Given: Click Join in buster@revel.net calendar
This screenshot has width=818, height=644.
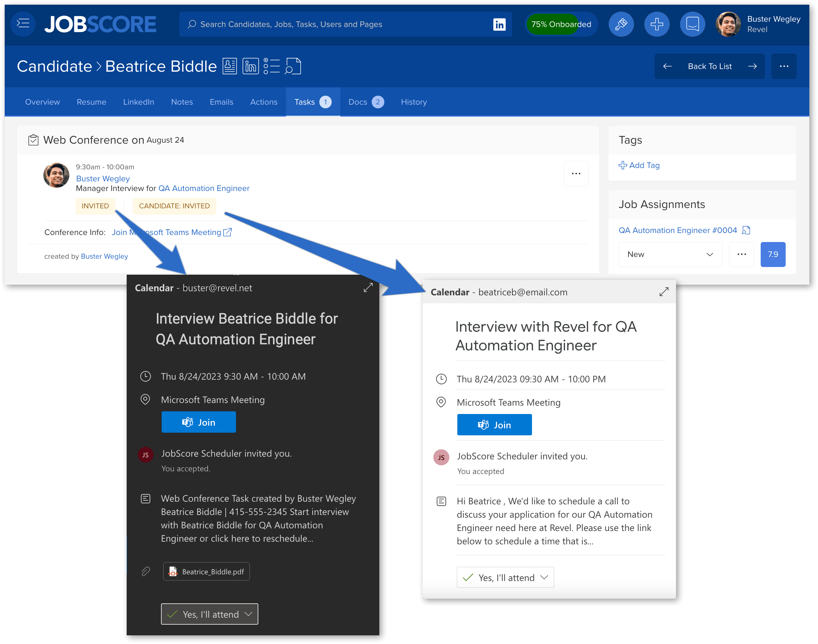Looking at the screenshot, I should (x=199, y=422).
